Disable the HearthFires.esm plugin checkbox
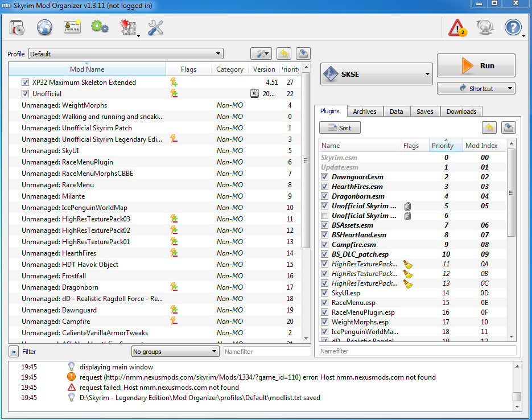 point(325,187)
